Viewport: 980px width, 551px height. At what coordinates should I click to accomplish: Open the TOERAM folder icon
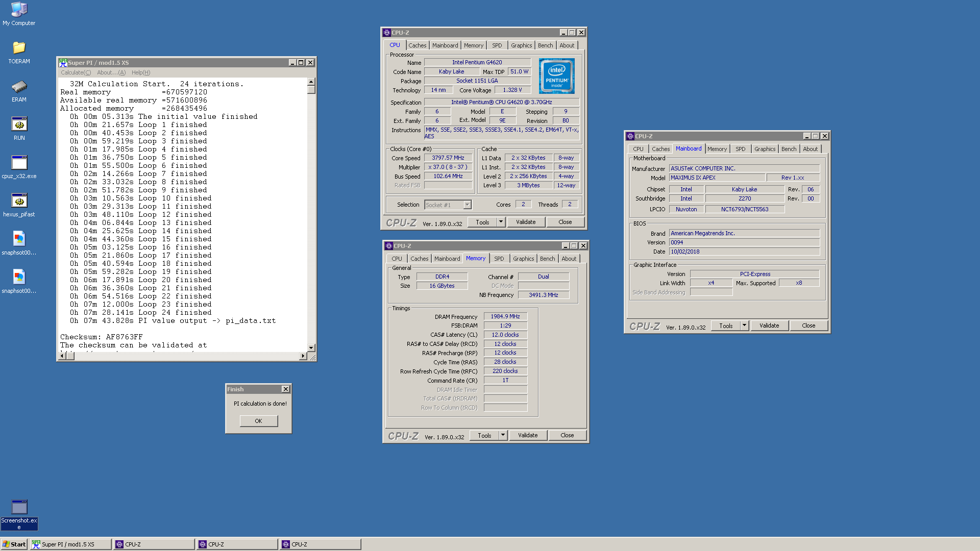19,53
